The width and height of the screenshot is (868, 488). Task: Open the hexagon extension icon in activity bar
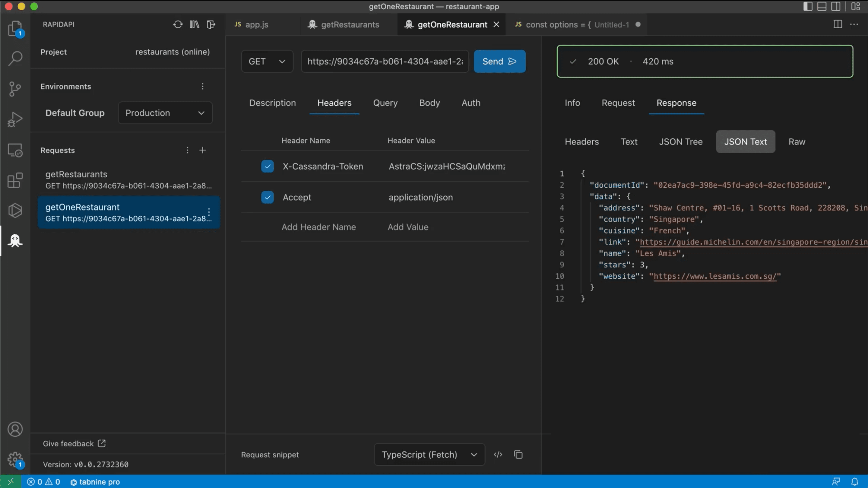click(x=15, y=211)
